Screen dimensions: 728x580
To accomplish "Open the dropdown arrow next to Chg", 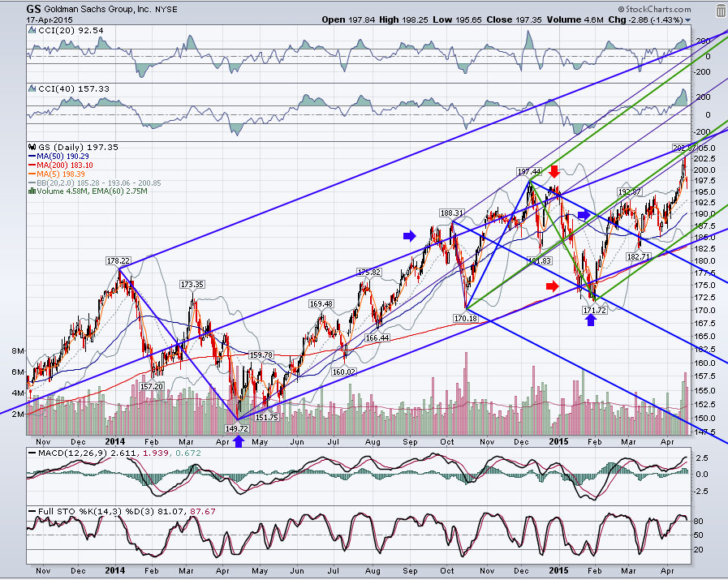I will click(x=687, y=20).
